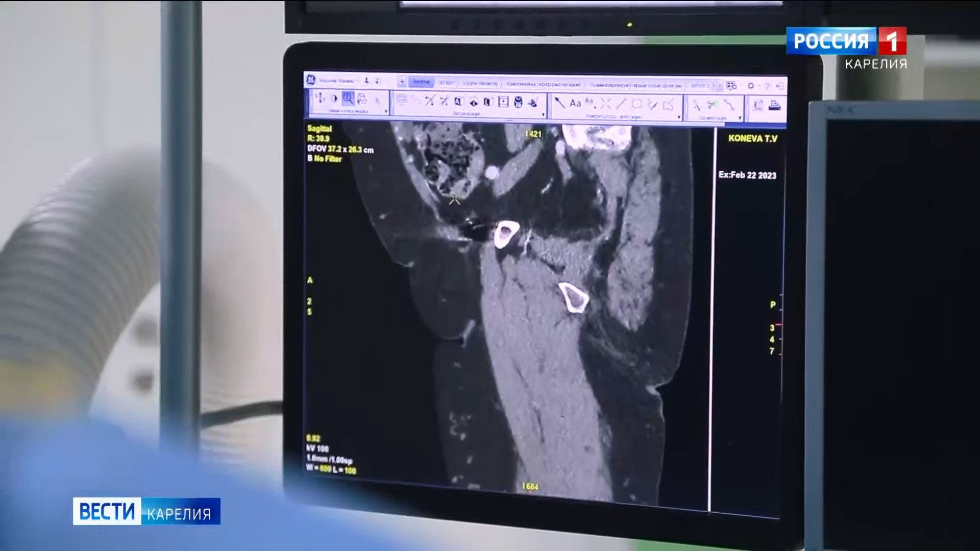Switch to the 3D MIP tab
The width and height of the screenshot is (980, 551).
(446, 83)
